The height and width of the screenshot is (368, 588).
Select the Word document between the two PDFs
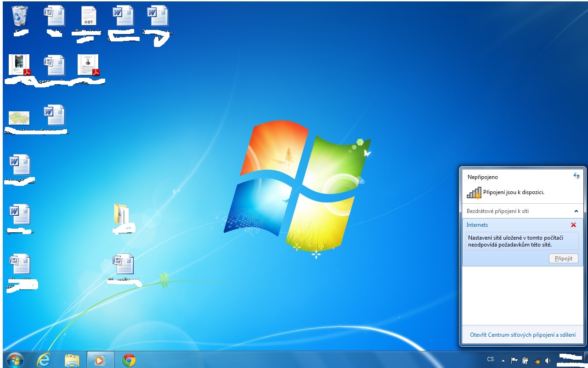(x=54, y=65)
